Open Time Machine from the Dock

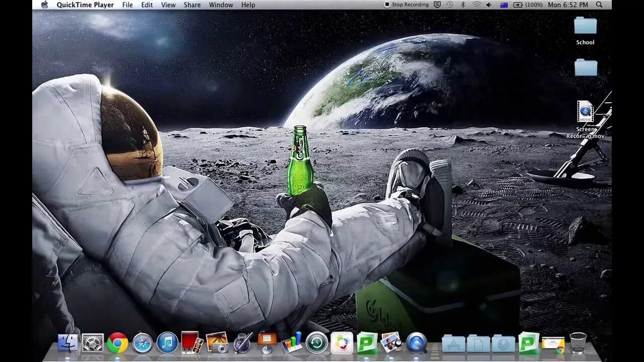tap(317, 343)
